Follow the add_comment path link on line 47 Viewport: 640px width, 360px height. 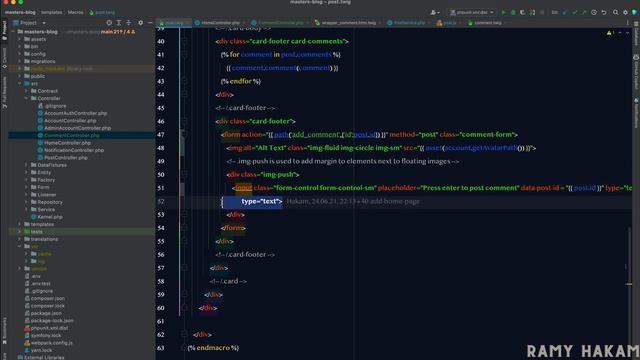coord(316,134)
